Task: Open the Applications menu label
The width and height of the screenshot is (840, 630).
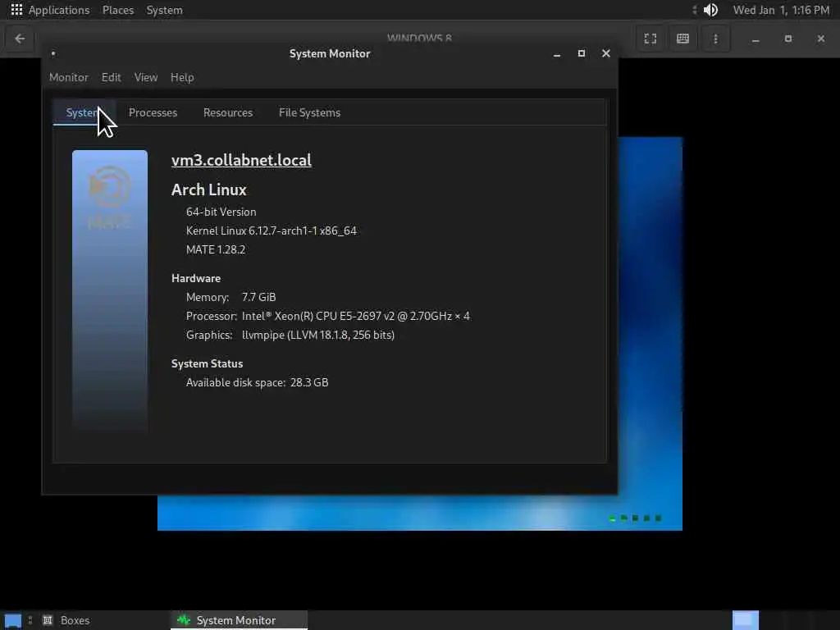Action: (59, 10)
